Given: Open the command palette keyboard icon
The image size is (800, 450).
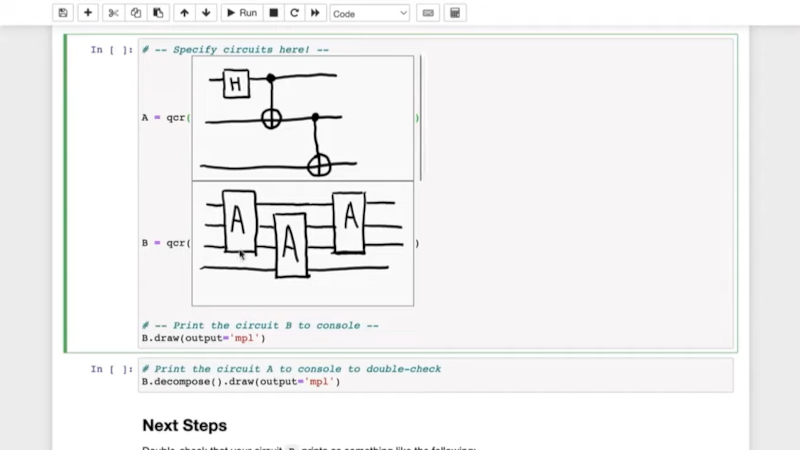Looking at the screenshot, I should coord(428,13).
